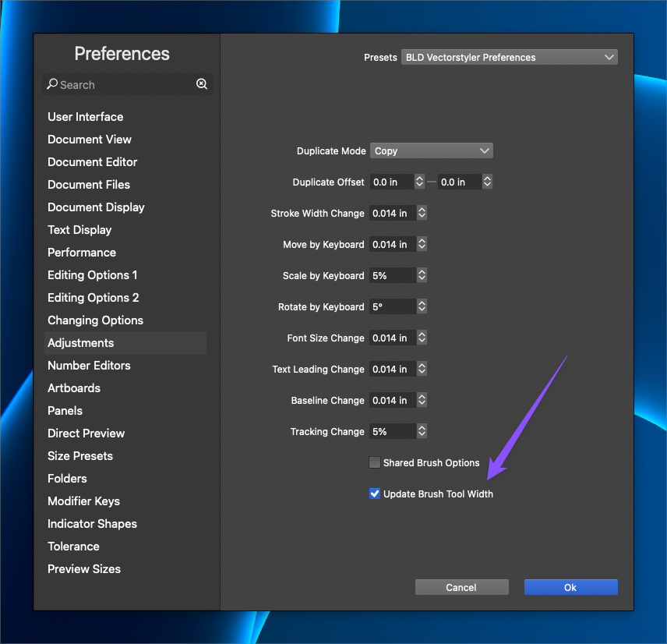Click the Stroke Width Change stepper arrows
This screenshot has height=644, width=667.
pyautogui.click(x=422, y=213)
